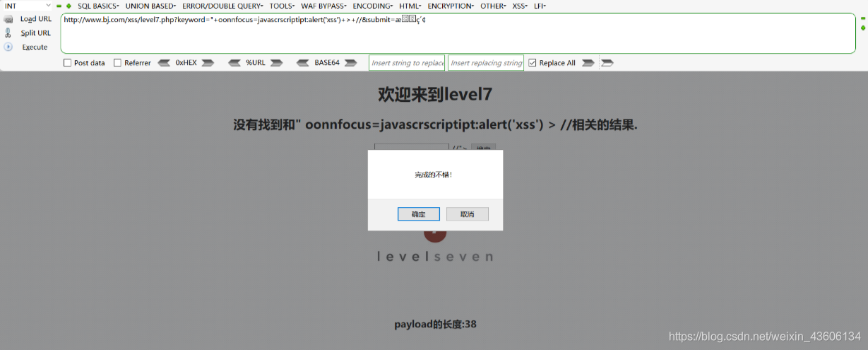
Task: Click the %URL label
Action: (256, 63)
